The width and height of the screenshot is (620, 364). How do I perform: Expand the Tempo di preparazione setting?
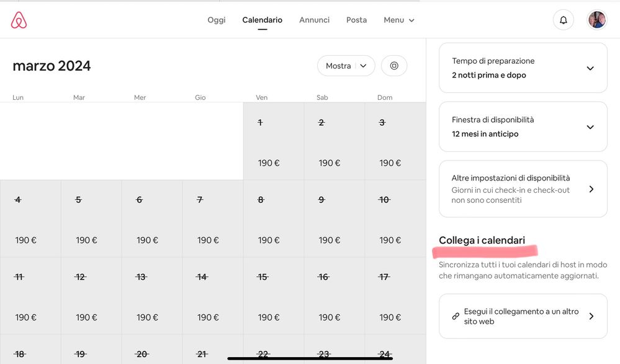590,68
